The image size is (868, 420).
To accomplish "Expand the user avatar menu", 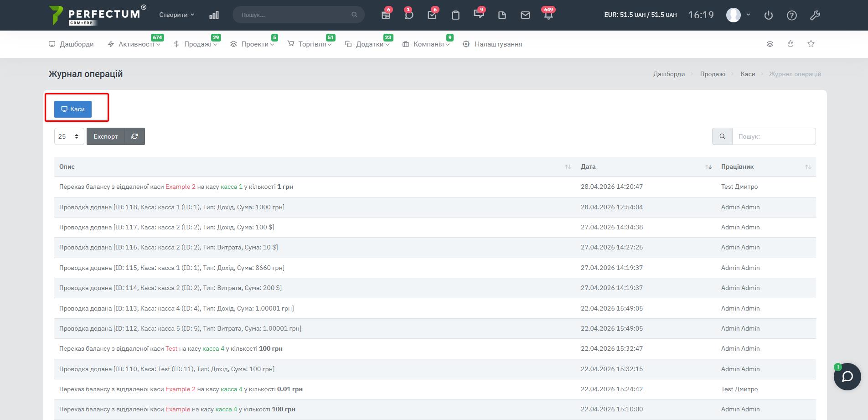I will (x=738, y=15).
